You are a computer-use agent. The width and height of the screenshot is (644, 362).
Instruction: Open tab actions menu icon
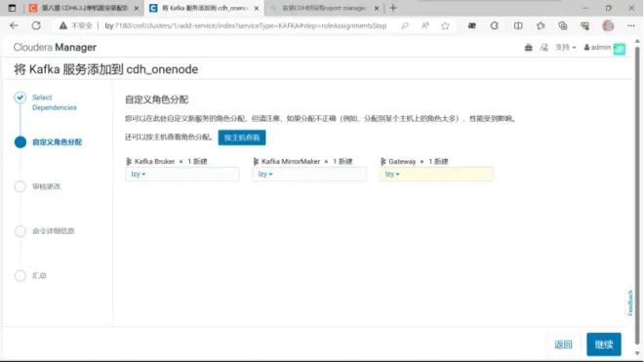(x=12, y=8)
